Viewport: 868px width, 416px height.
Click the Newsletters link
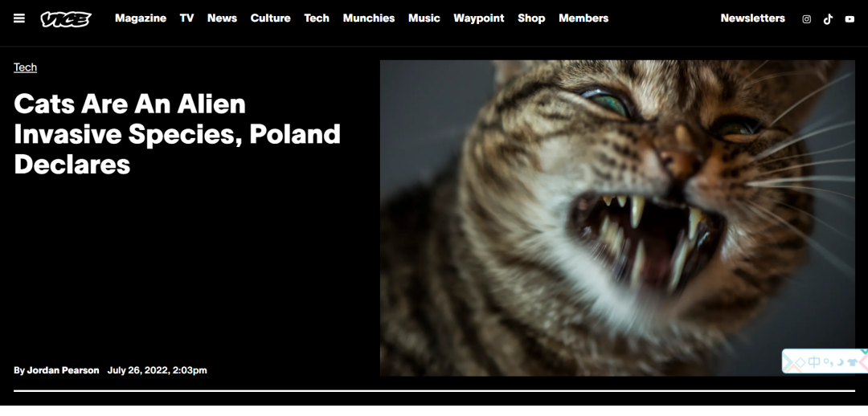click(x=753, y=18)
